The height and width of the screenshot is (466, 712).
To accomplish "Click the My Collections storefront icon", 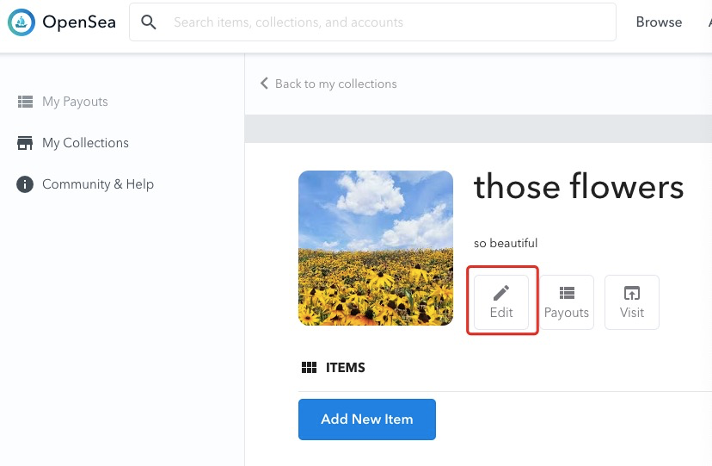I will pyautogui.click(x=25, y=143).
